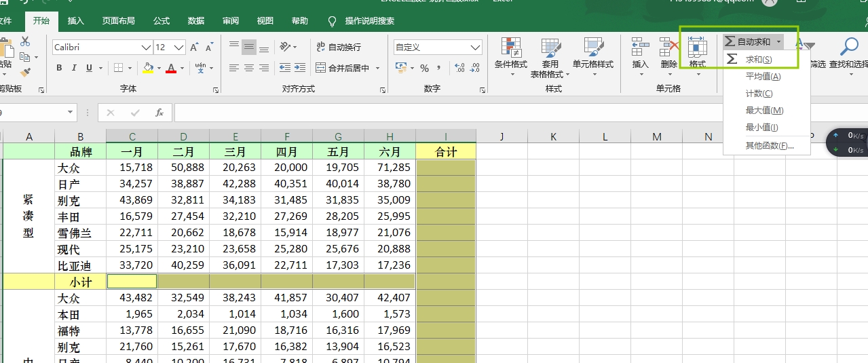Toggle Italic formatting

[74, 68]
